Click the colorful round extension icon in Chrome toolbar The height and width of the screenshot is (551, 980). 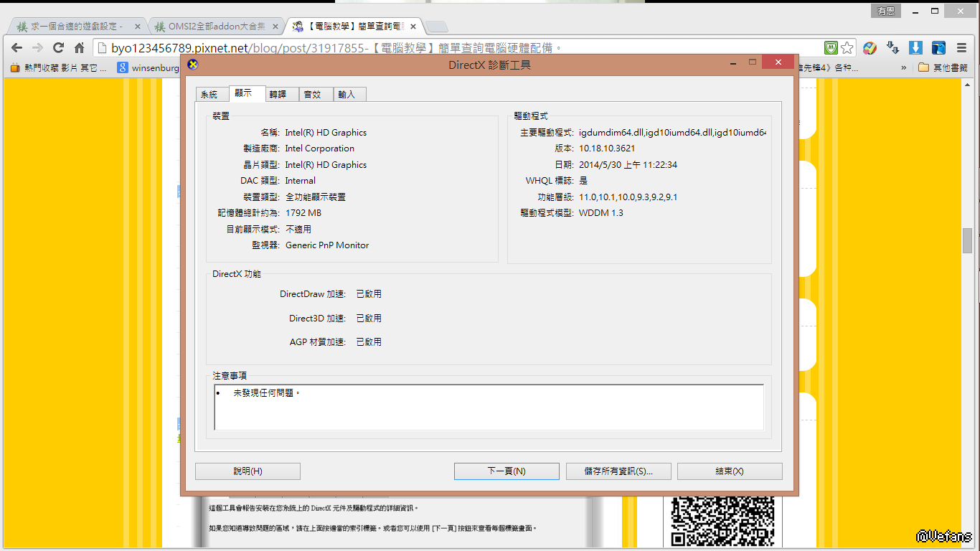pyautogui.click(x=870, y=48)
